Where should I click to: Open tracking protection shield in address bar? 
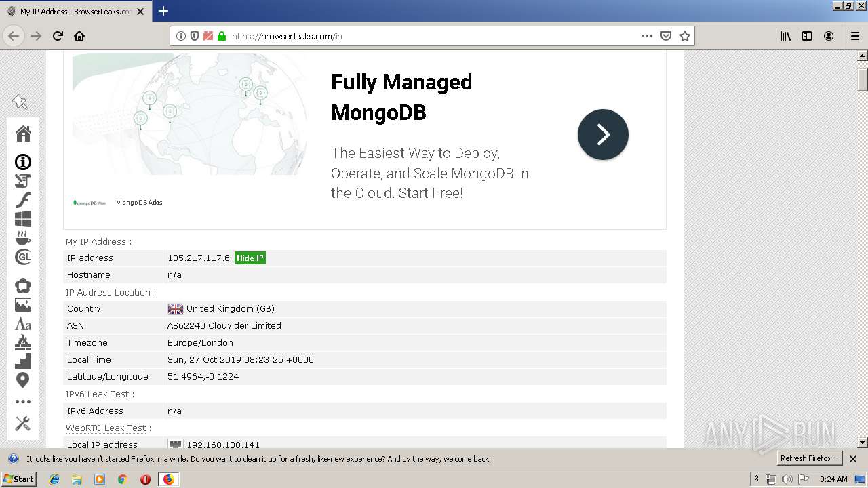[195, 36]
